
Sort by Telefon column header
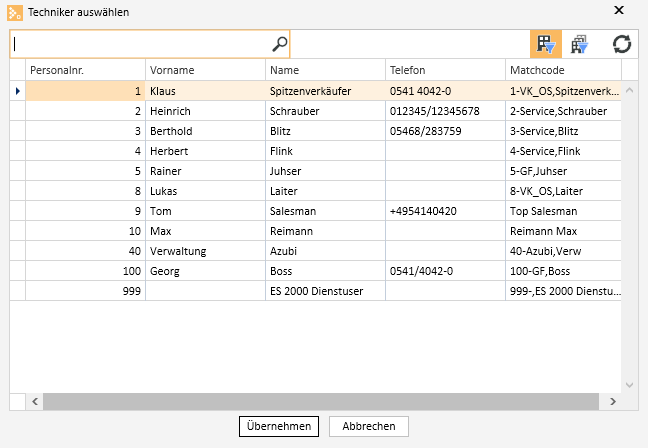[445, 70]
